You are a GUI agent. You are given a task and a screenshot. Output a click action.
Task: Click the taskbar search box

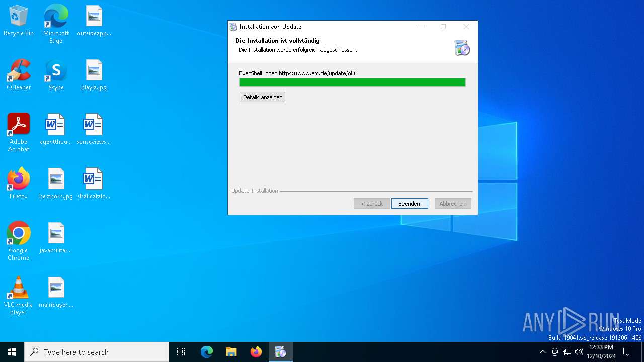(x=97, y=352)
